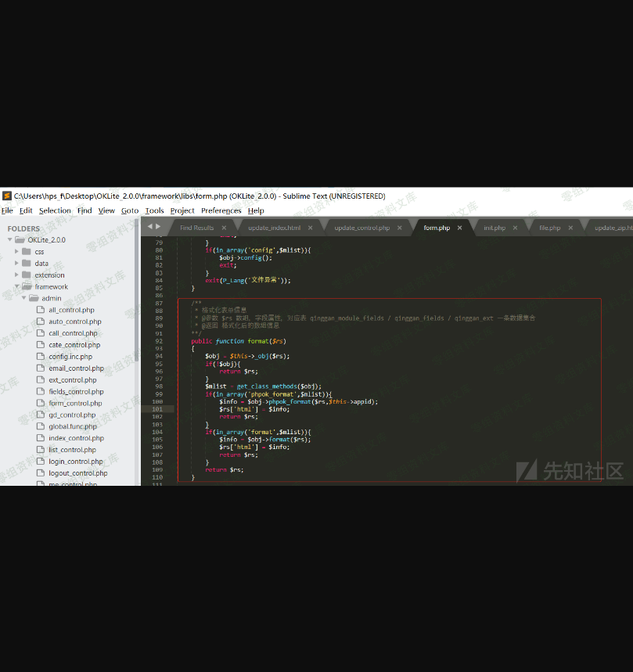Click line number 101 in the gutter
The height and width of the screenshot is (672, 633).
pos(157,409)
